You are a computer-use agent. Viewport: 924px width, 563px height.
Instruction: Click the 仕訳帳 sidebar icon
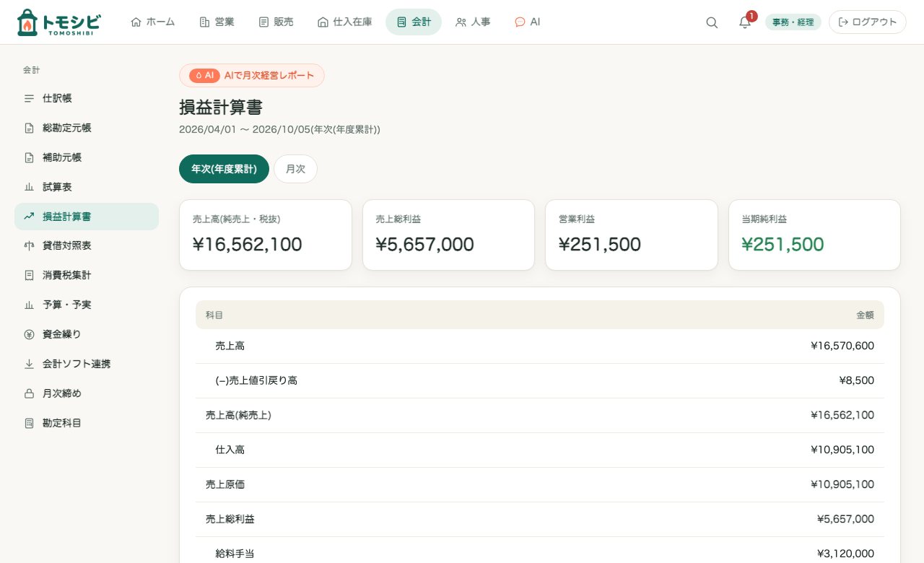pos(30,98)
